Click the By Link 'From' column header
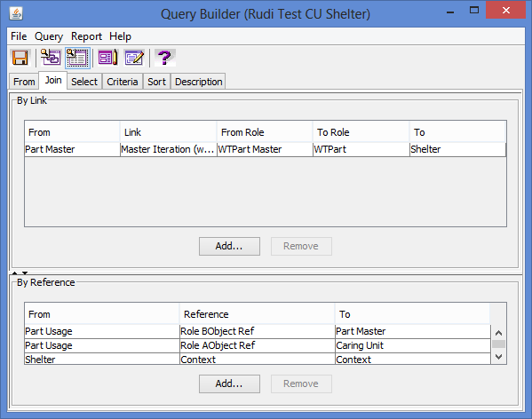 point(72,132)
